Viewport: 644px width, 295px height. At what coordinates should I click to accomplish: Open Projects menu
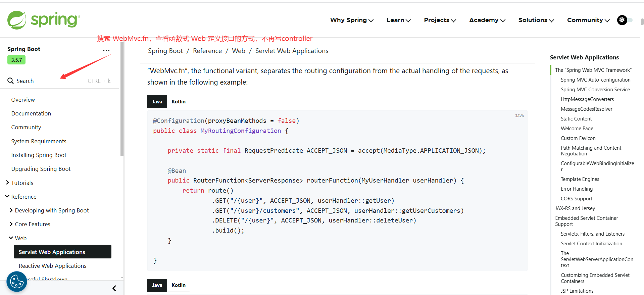point(440,20)
